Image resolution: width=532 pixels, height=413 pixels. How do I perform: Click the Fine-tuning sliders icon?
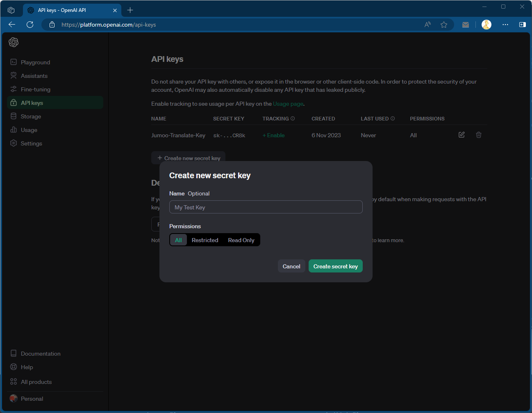[14, 89]
